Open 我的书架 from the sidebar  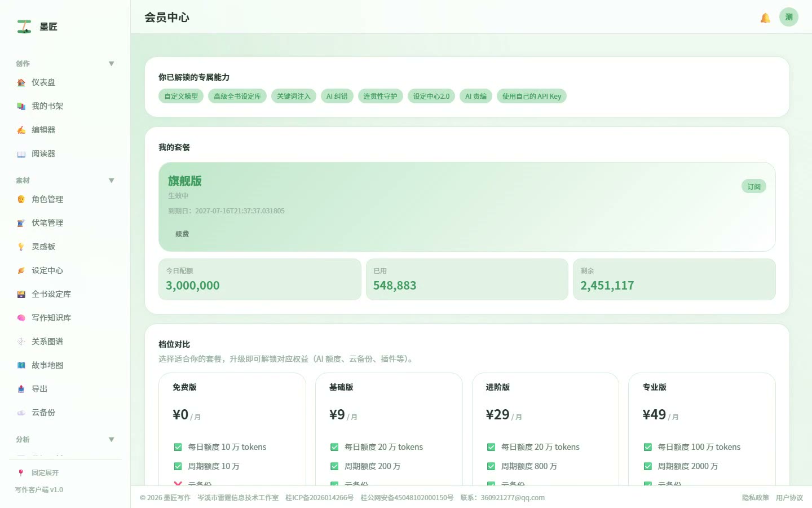[x=65, y=106]
